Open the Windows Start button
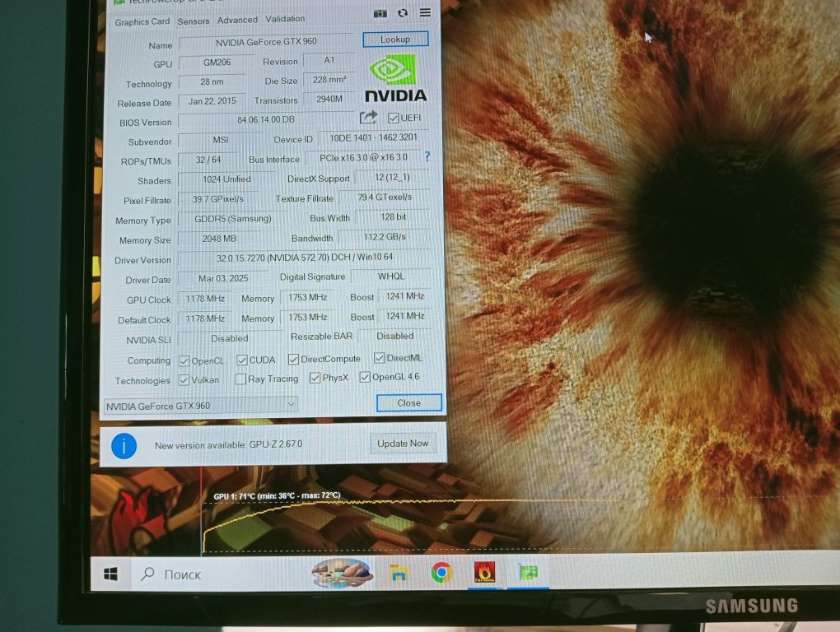Viewport: 840px width, 632px height. [111, 574]
